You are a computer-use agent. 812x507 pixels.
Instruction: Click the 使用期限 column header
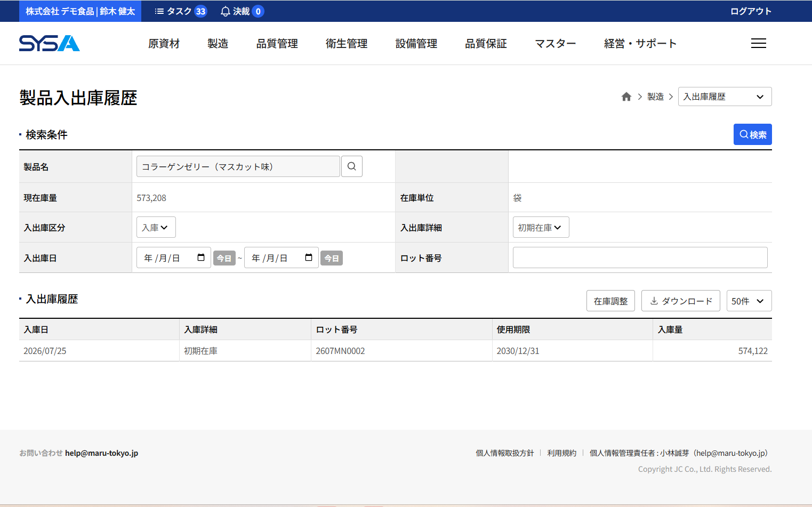pyautogui.click(x=573, y=329)
